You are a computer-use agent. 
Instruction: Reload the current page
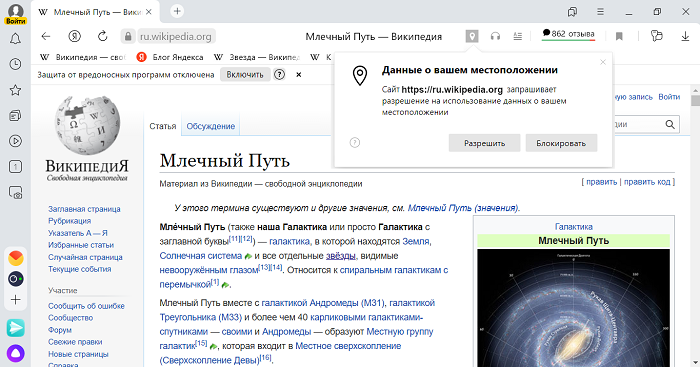click(103, 36)
